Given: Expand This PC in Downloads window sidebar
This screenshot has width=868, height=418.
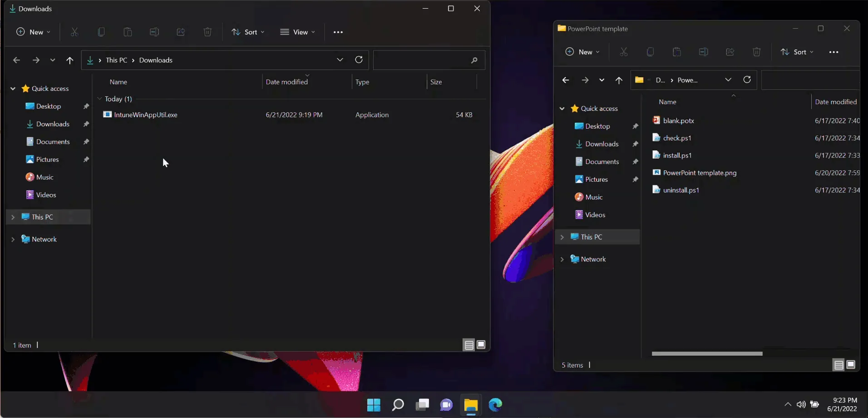Looking at the screenshot, I should (13, 217).
